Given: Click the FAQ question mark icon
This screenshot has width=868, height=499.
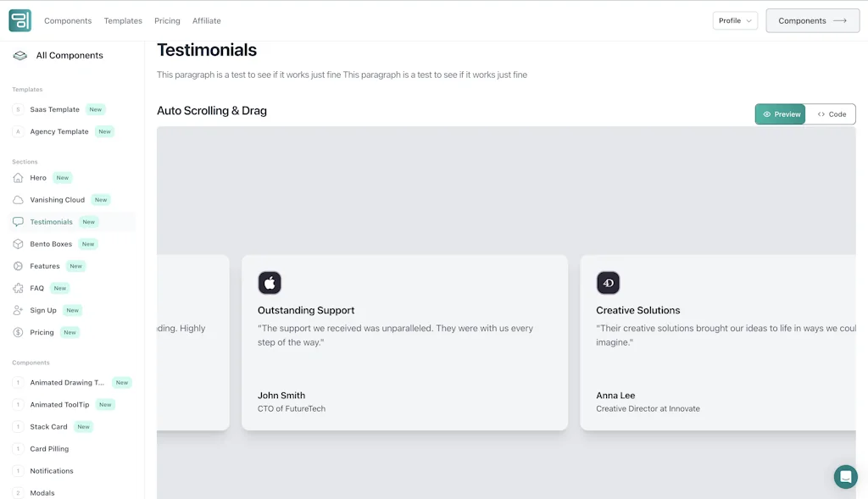Looking at the screenshot, I should (18, 288).
